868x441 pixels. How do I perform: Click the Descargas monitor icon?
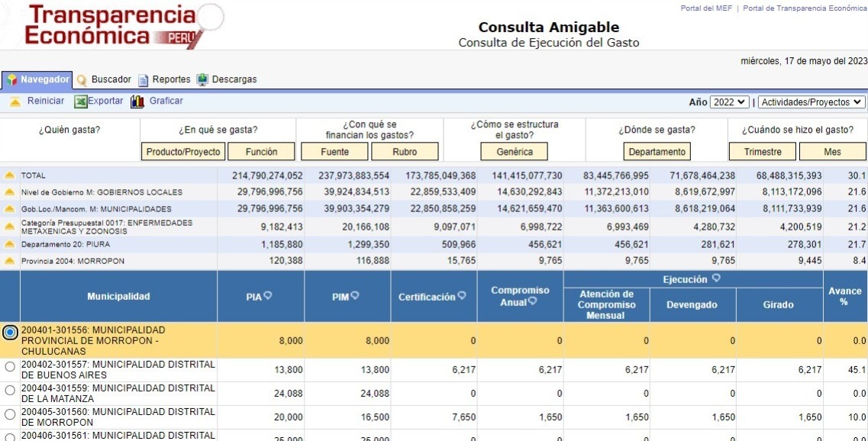202,80
